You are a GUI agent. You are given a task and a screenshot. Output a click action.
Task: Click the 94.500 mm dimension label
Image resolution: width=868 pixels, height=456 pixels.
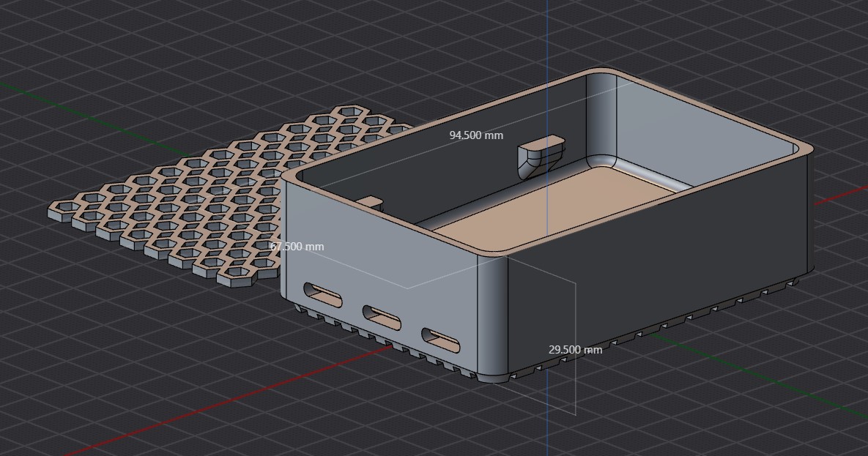pos(475,135)
